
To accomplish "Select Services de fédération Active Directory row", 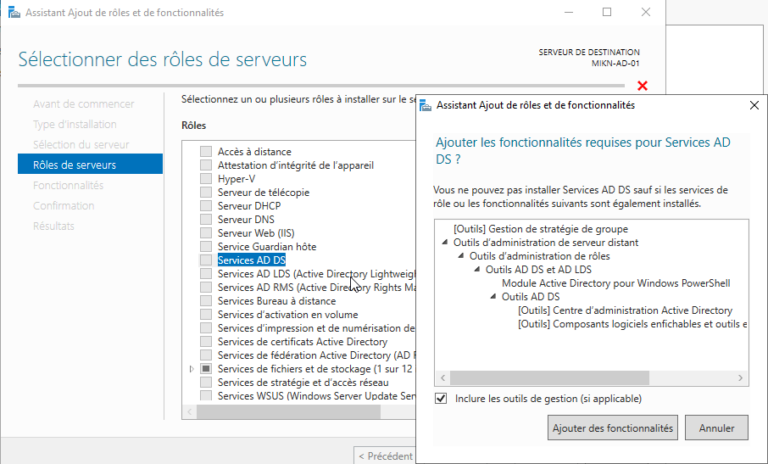I will click(316, 355).
